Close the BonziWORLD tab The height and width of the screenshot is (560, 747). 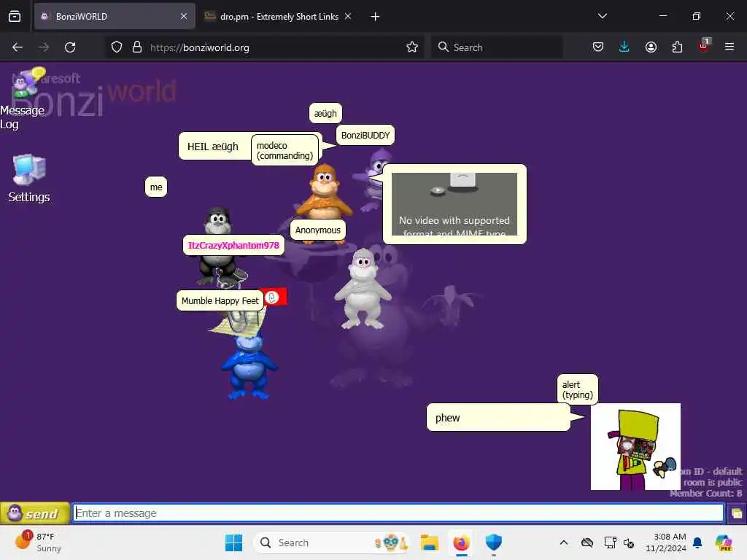click(x=184, y=16)
